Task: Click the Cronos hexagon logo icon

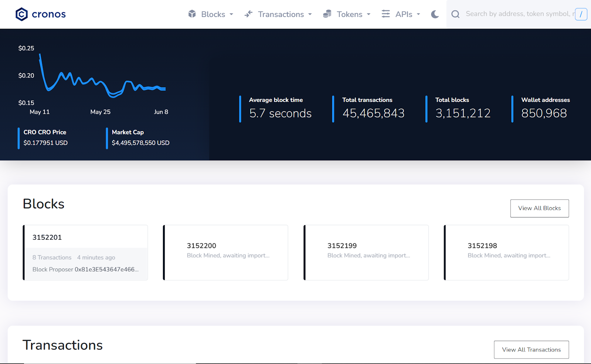Action: 21,14
